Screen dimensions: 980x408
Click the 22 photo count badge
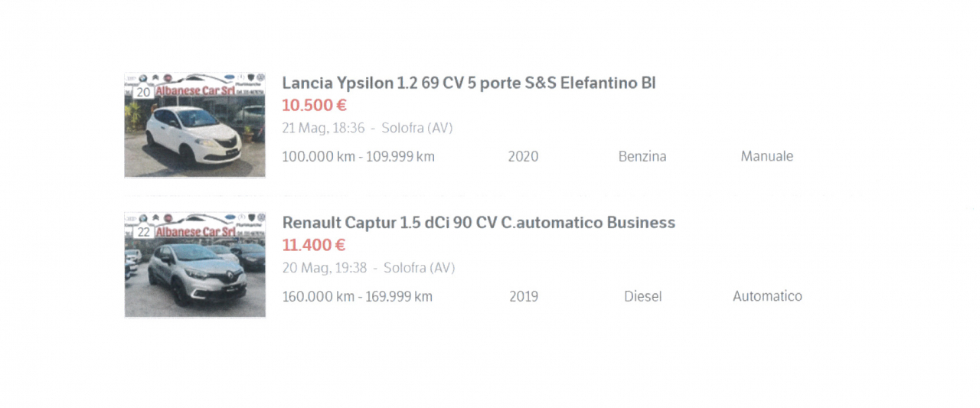click(x=143, y=232)
